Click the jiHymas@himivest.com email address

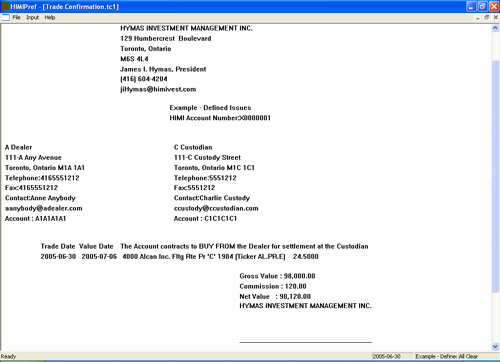pos(158,89)
